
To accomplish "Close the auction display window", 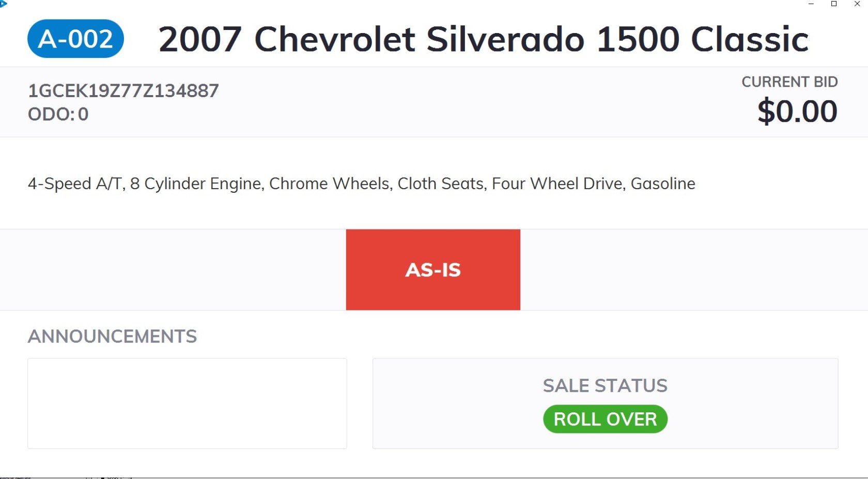I will pos(857,4).
